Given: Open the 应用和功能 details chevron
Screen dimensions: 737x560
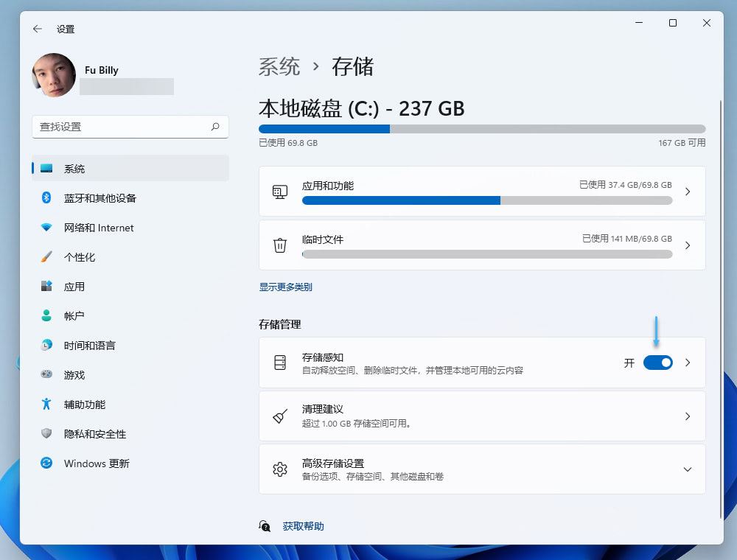Looking at the screenshot, I should tap(688, 192).
